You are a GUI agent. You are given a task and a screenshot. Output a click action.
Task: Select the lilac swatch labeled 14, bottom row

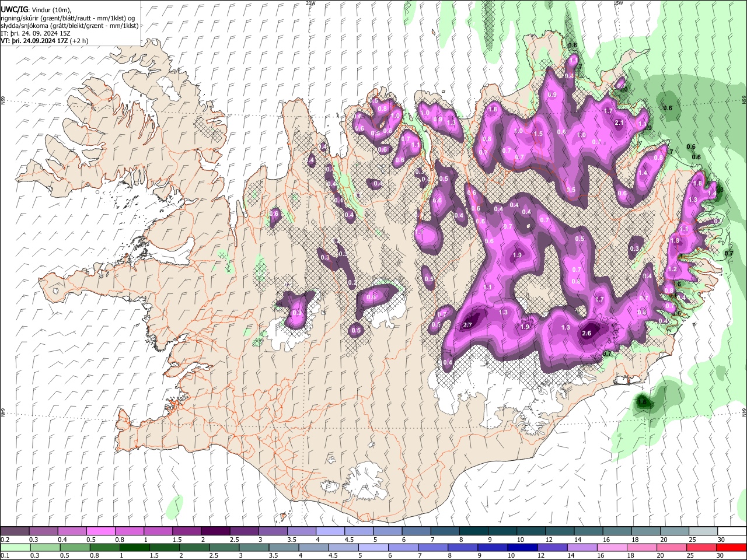[582, 547]
